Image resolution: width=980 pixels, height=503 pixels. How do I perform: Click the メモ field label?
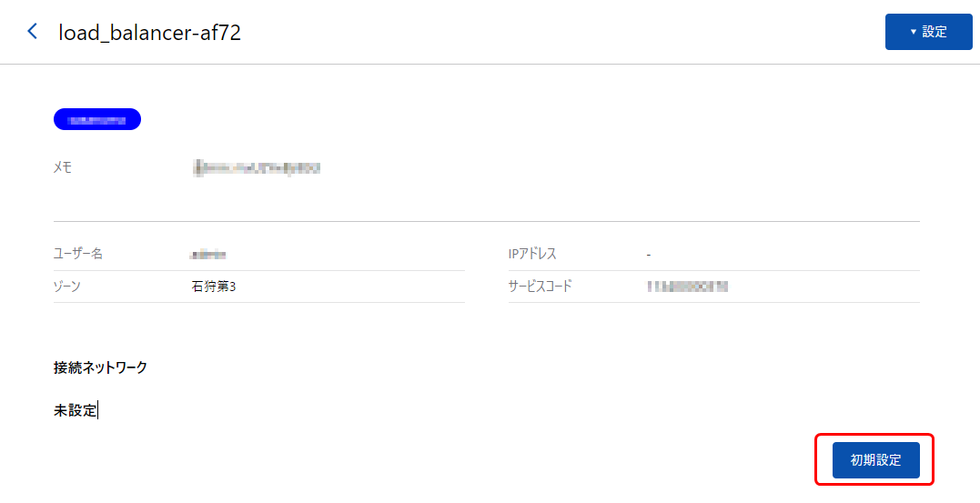pos(63,167)
